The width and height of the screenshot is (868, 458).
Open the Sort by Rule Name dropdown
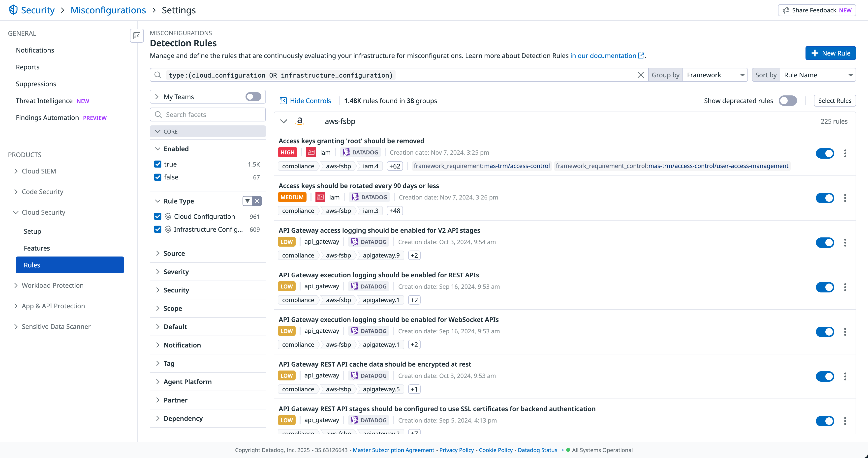point(817,75)
